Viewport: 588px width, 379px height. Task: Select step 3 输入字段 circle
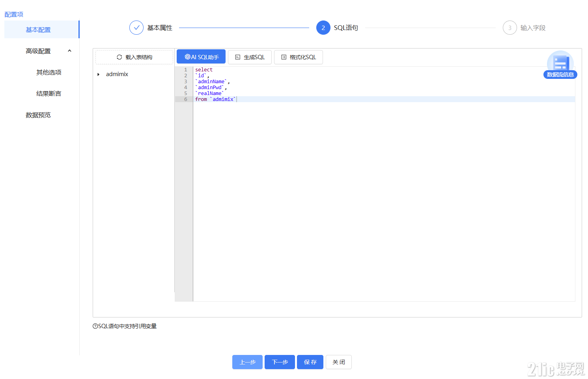click(x=510, y=28)
